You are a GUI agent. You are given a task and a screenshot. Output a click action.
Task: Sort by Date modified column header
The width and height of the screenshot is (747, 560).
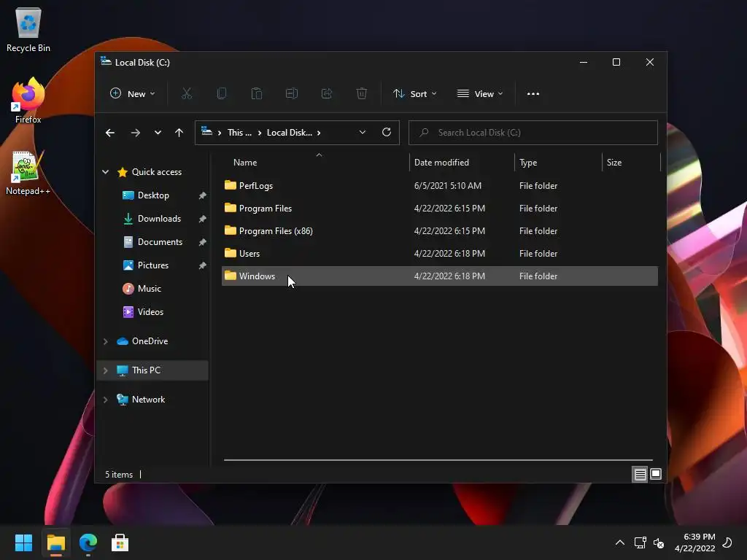coord(441,163)
